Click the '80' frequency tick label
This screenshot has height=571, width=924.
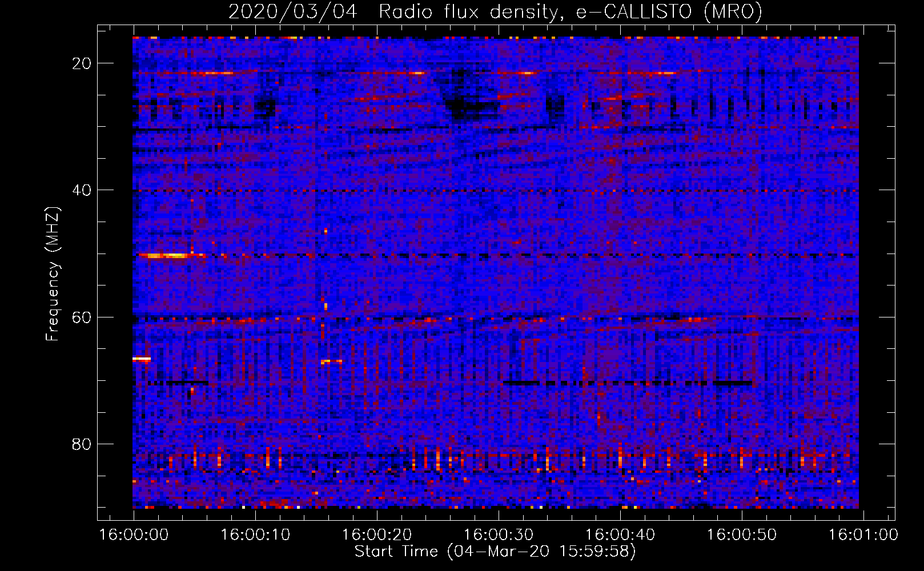coord(82,444)
